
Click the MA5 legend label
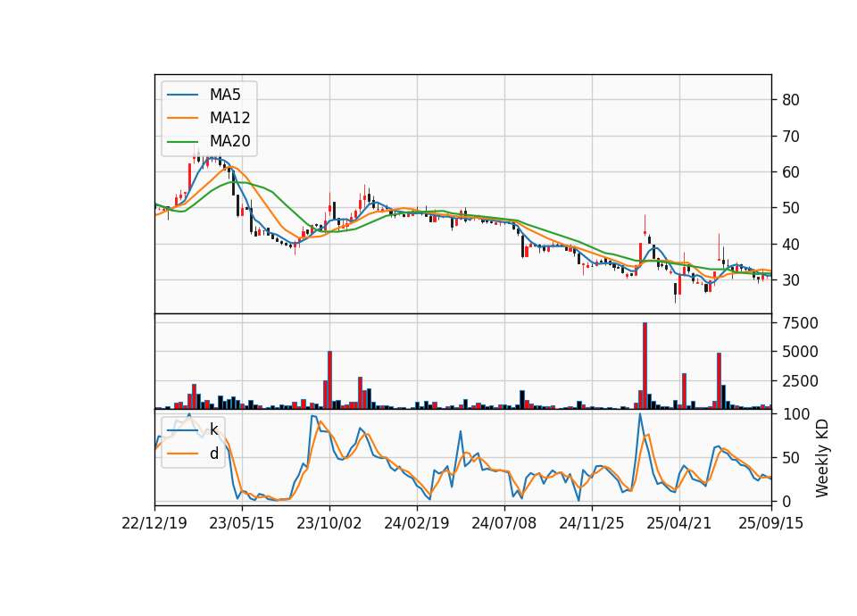tap(225, 95)
